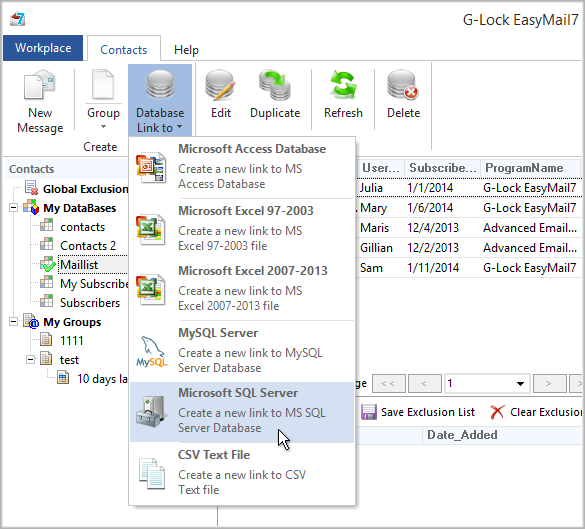
Task: Open the Workplace tab
Action: (x=43, y=48)
